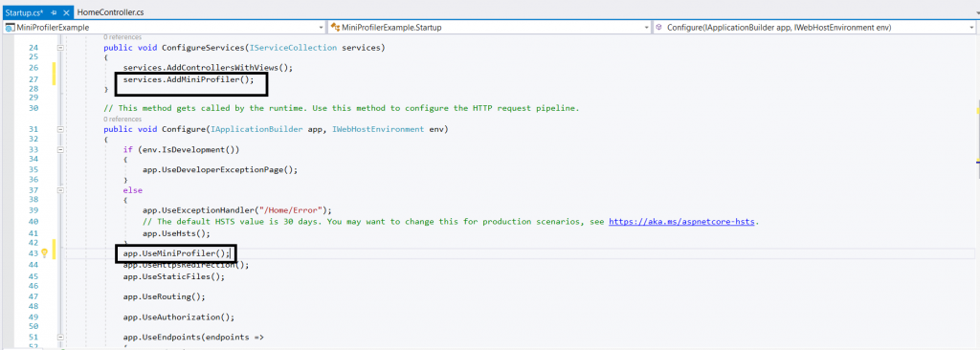980x350 pixels.
Task: Click "0 references" above Configure method
Action: pyautogui.click(x=122, y=119)
